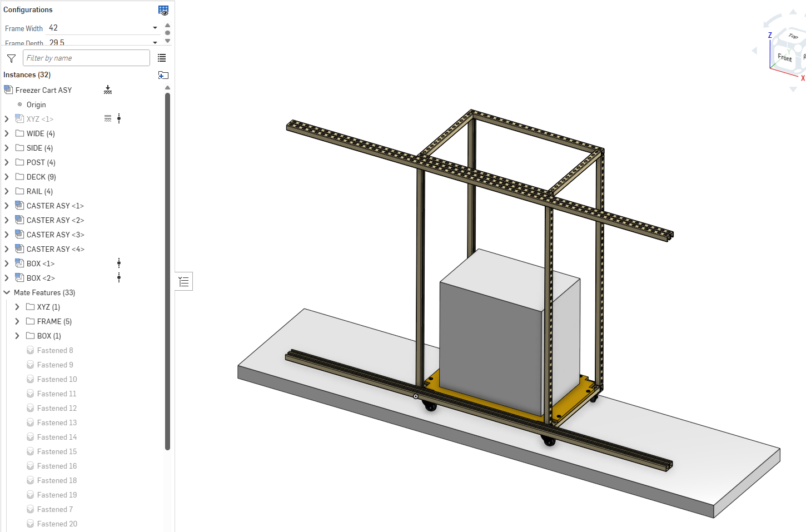
Task: Select the Origin tree item
Action: coord(36,105)
